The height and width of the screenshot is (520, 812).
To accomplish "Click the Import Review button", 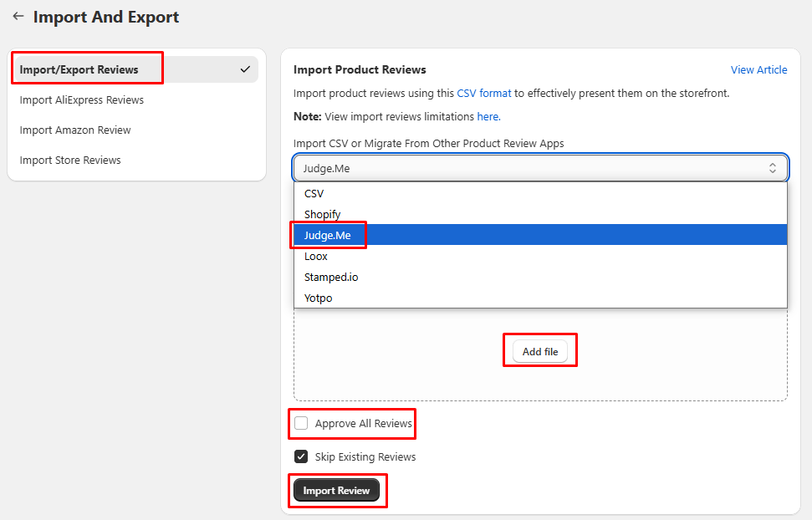I will (x=336, y=490).
